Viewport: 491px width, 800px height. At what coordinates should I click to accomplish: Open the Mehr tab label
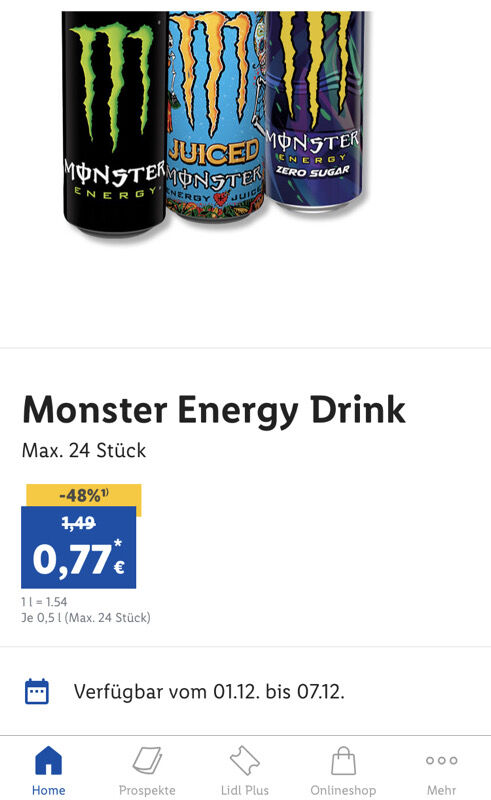441,790
